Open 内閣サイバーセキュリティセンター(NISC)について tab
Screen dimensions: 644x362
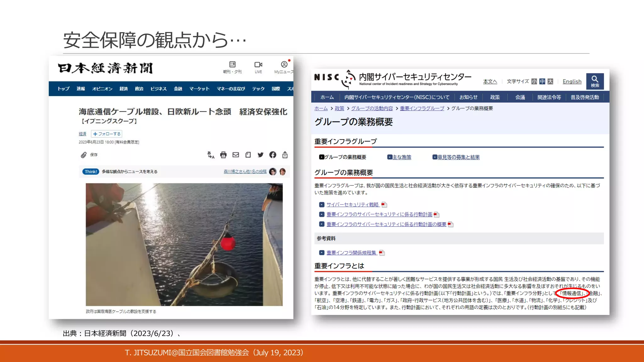[x=397, y=97]
